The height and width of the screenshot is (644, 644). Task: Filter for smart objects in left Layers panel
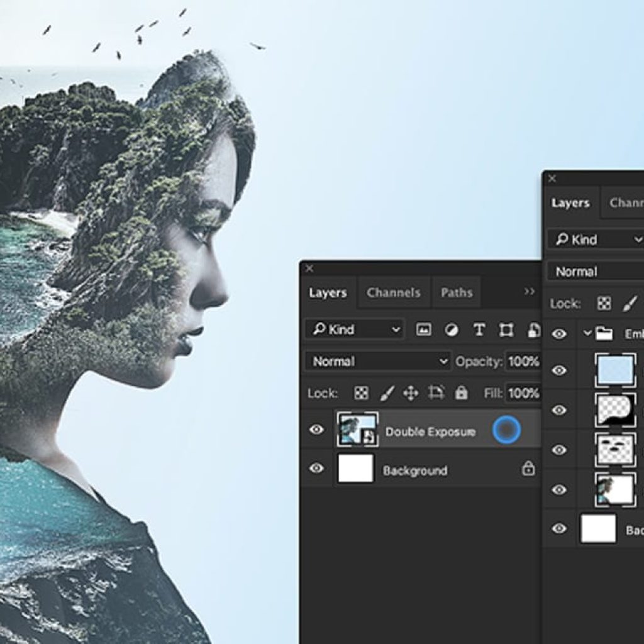click(533, 330)
